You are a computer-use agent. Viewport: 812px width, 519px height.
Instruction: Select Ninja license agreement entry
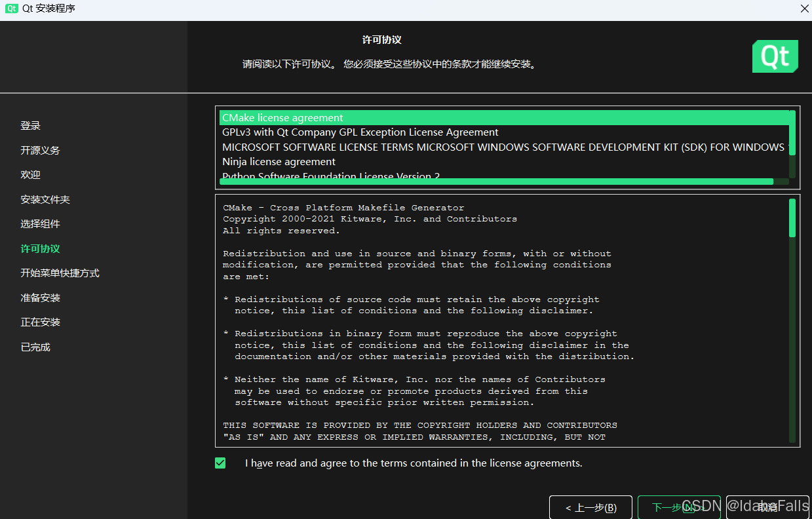coord(504,161)
